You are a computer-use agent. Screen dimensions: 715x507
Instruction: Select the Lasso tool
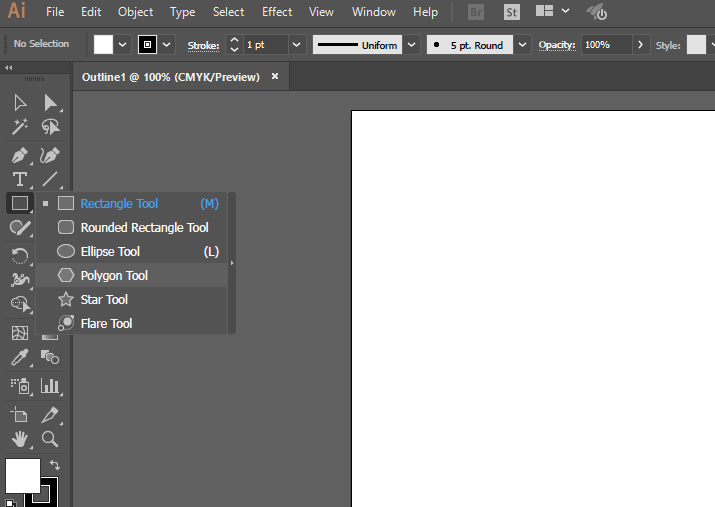click(x=50, y=127)
